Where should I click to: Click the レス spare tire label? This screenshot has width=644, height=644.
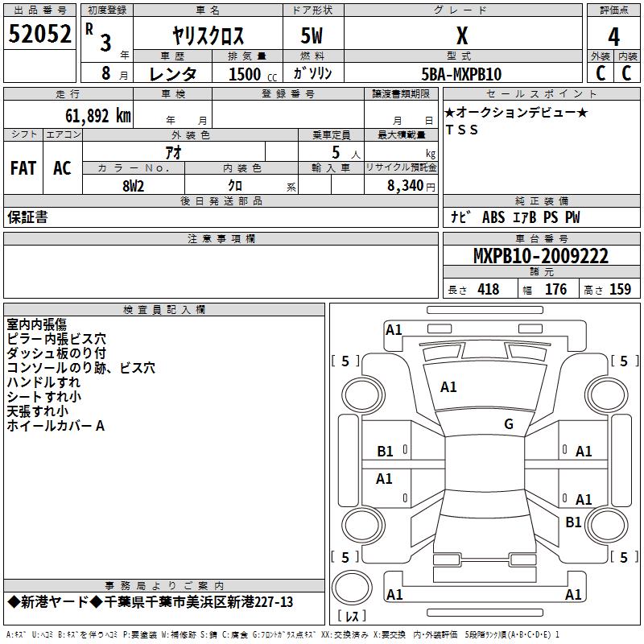[352, 615]
